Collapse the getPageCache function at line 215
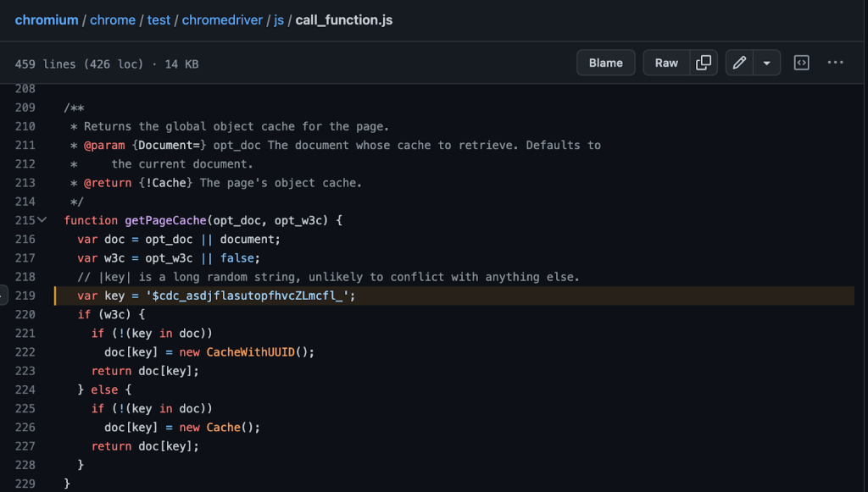Screen dimensions: 868x492 click(x=41, y=219)
